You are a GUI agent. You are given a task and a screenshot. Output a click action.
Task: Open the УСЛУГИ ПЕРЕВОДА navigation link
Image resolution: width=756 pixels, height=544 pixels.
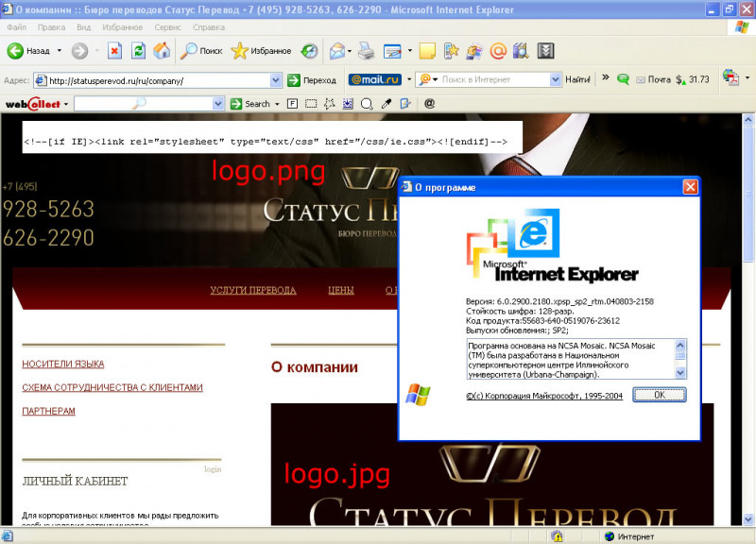pos(253,290)
